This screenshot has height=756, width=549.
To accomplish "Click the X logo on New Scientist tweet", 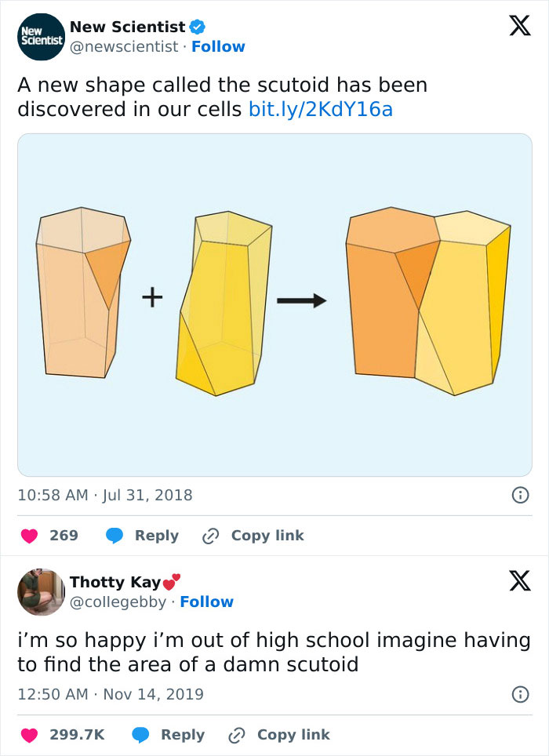I will point(514,27).
